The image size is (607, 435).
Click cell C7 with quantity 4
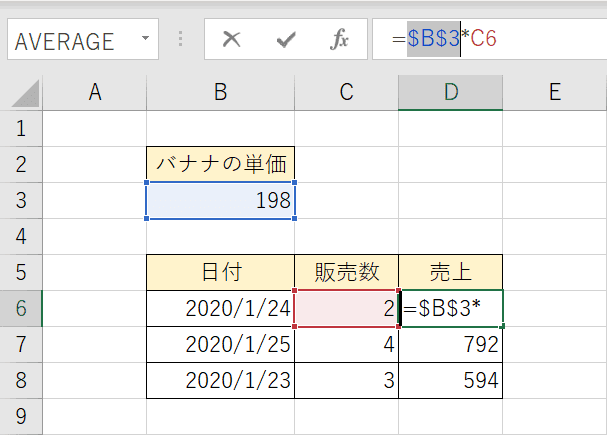point(346,344)
